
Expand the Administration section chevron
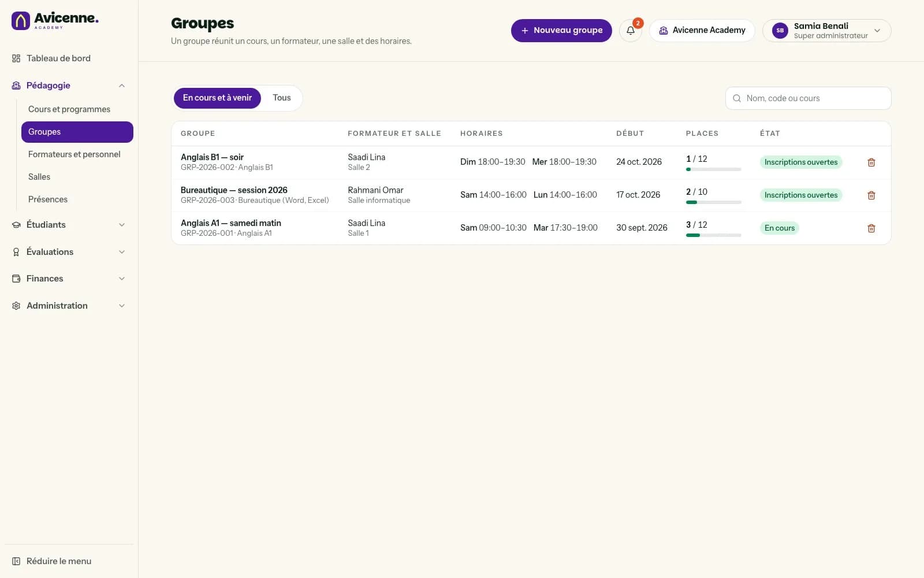click(122, 306)
